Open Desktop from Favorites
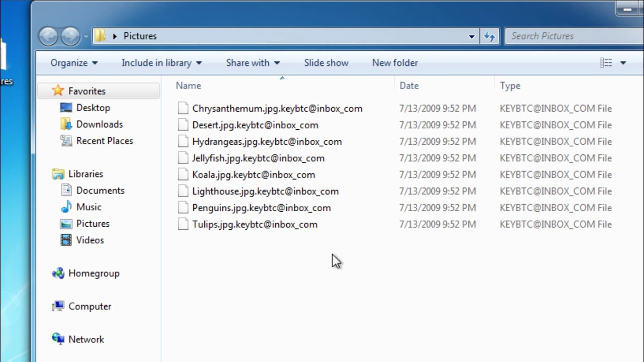The width and height of the screenshot is (644, 362). tap(93, 108)
